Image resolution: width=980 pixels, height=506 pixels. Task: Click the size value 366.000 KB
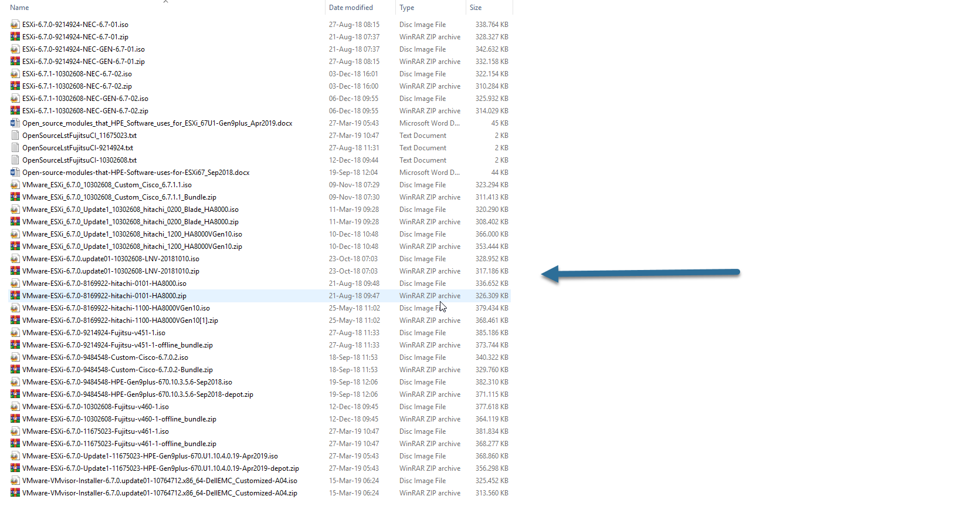pyautogui.click(x=492, y=234)
